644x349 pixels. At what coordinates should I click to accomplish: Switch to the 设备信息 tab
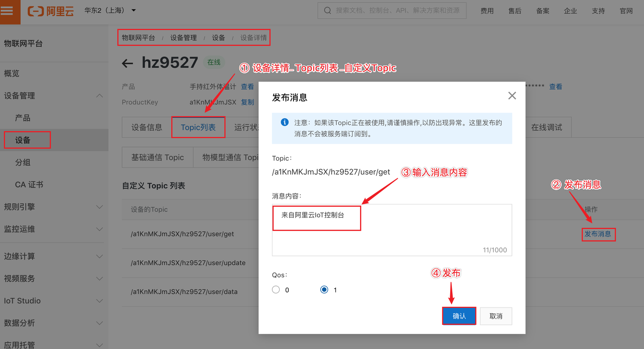tap(147, 127)
